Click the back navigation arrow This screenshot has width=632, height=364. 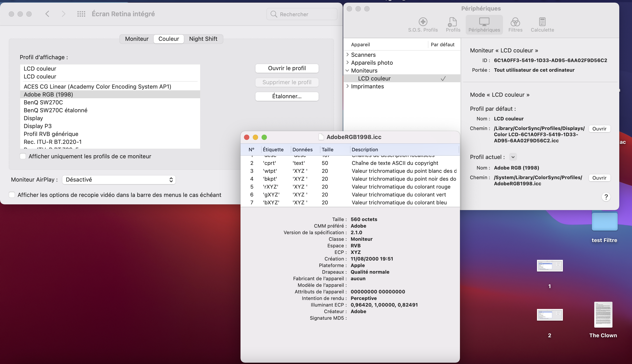tap(47, 14)
